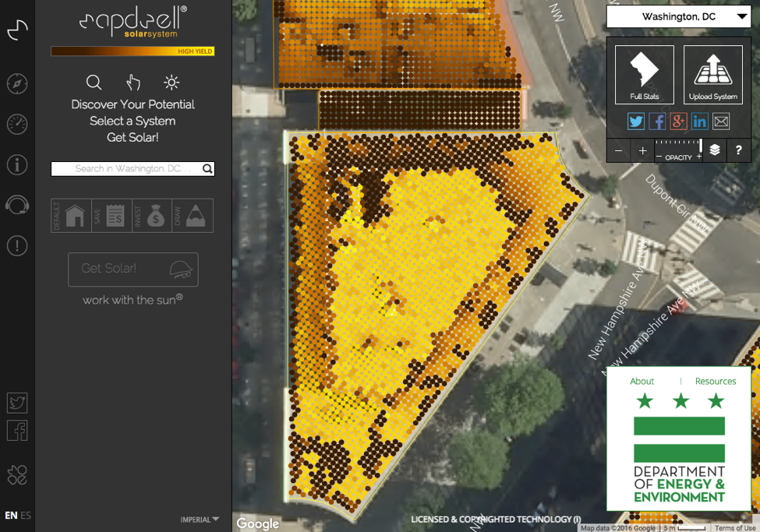Viewport: 760px width, 532px height.
Task: Click the Upload System icon
Action: (712, 75)
